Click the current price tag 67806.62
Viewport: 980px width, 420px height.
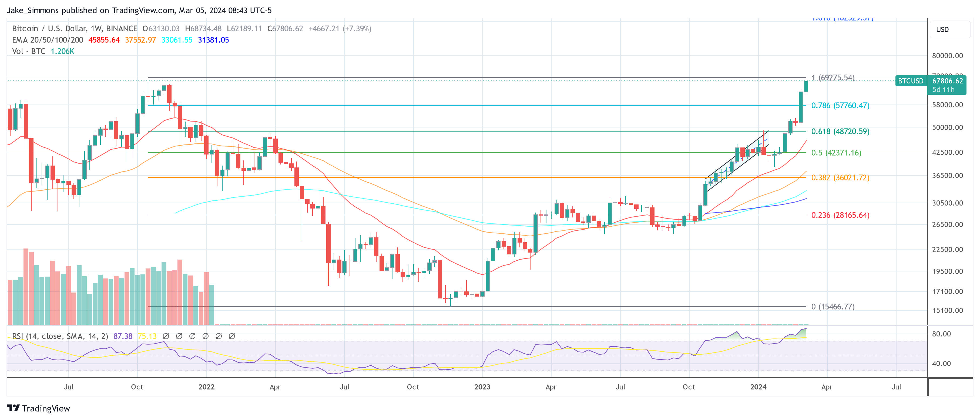click(947, 81)
